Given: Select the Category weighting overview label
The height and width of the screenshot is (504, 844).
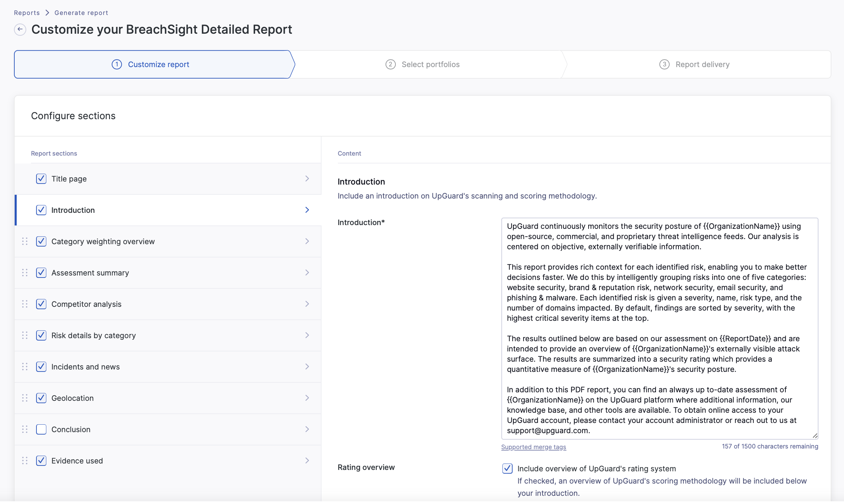Looking at the screenshot, I should (103, 241).
